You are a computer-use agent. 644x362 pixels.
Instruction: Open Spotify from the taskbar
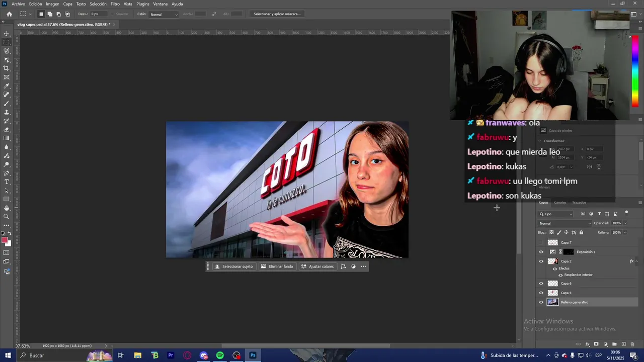[x=220, y=355]
